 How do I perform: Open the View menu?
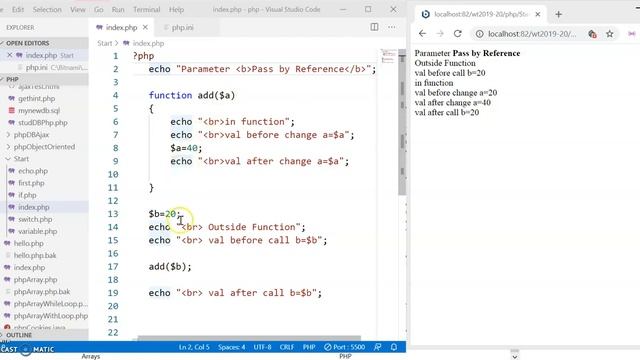(x=78, y=9)
